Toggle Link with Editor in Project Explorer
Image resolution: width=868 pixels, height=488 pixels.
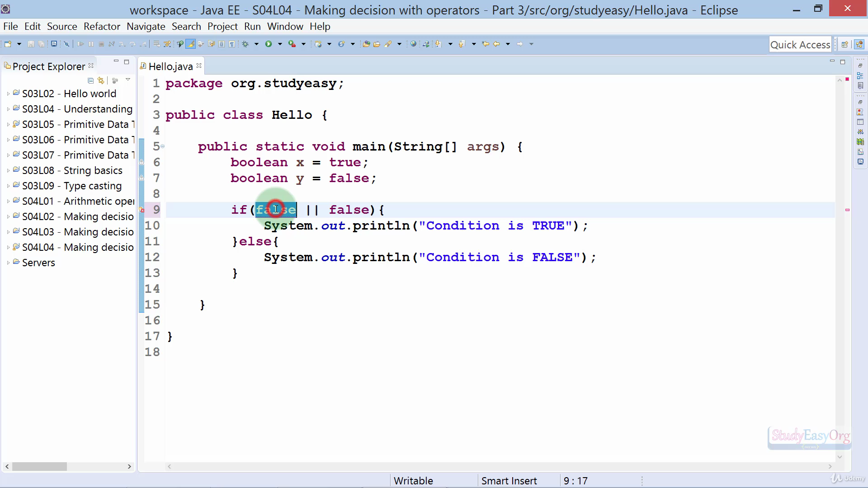101,80
